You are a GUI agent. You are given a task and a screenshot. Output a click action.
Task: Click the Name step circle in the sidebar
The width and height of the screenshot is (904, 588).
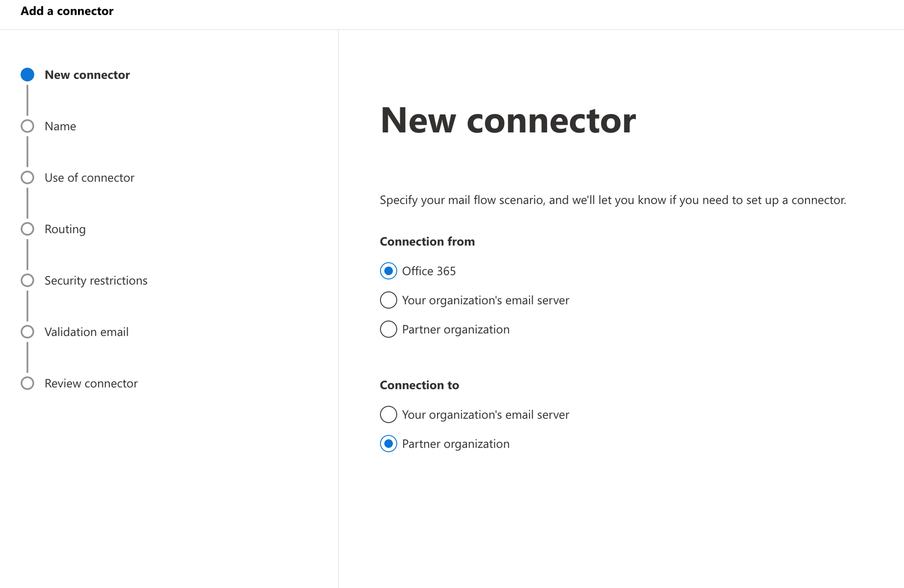(x=28, y=126)
